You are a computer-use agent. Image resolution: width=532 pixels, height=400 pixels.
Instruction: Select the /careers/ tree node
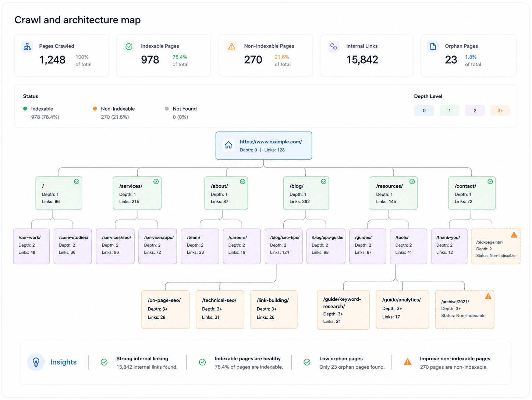(x=242, y=246)
